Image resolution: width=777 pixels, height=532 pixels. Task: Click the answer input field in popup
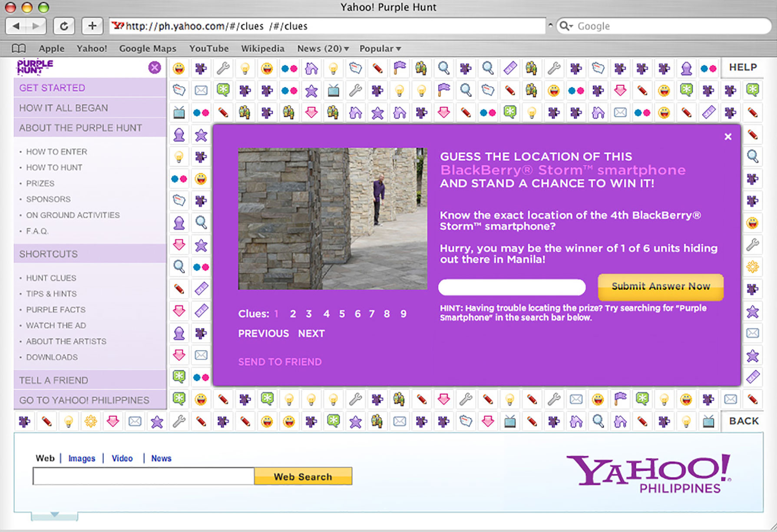(x=512, y=287)
